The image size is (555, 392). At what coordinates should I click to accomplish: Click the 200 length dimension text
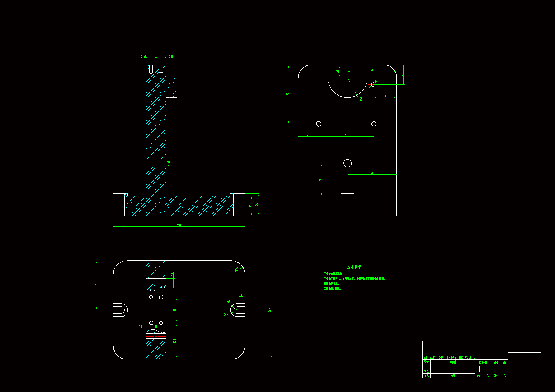[179, 225]
